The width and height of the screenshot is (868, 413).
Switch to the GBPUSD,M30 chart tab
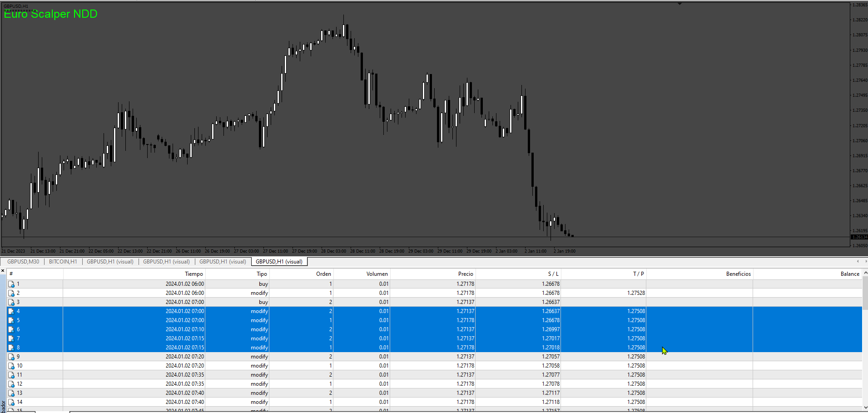pos(23,262)
